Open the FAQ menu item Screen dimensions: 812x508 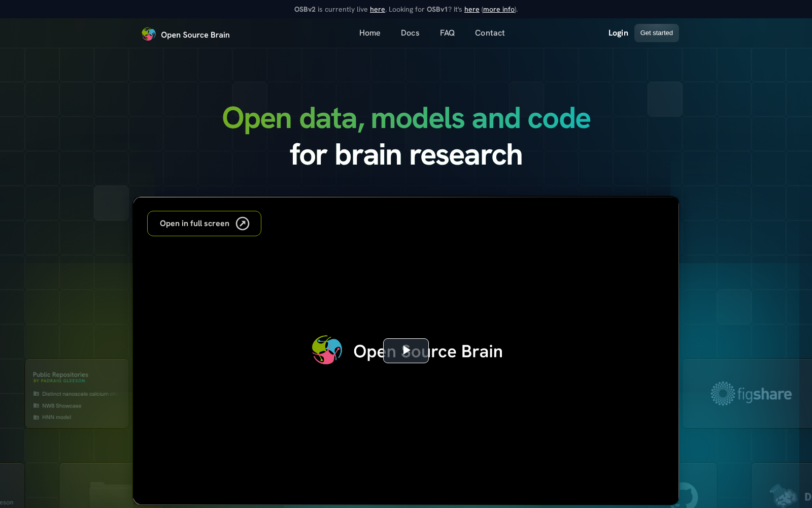coord(447,33)
